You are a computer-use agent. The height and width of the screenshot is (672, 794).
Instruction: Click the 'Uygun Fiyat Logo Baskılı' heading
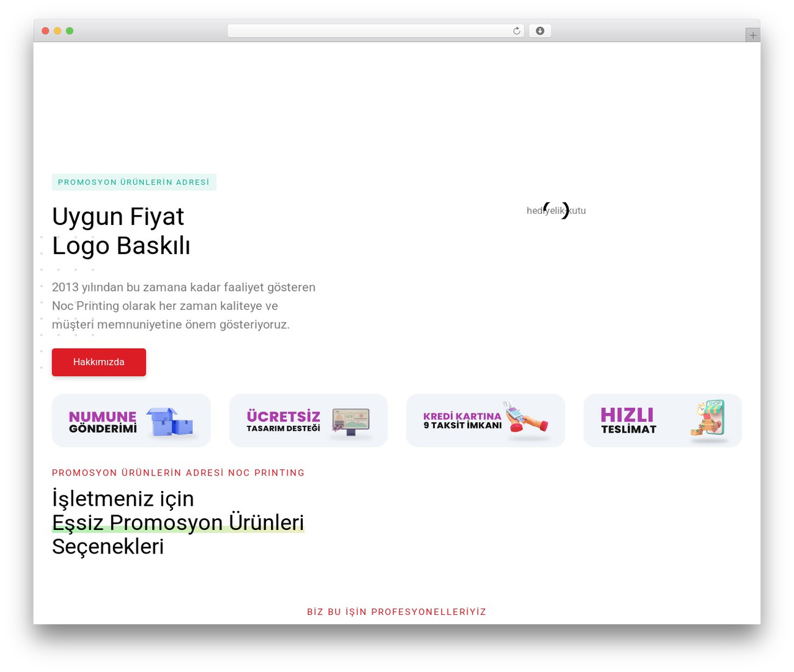click(121, 231)
